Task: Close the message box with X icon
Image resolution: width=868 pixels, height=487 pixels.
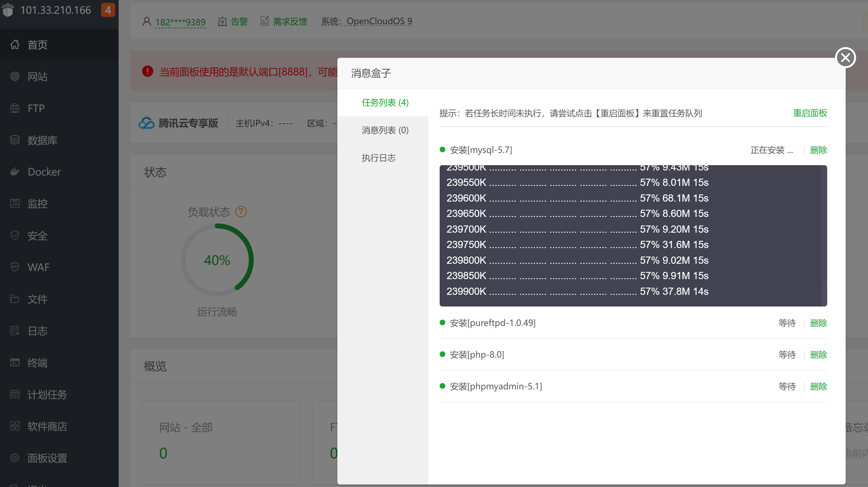Action: click(x=845, y=58)
